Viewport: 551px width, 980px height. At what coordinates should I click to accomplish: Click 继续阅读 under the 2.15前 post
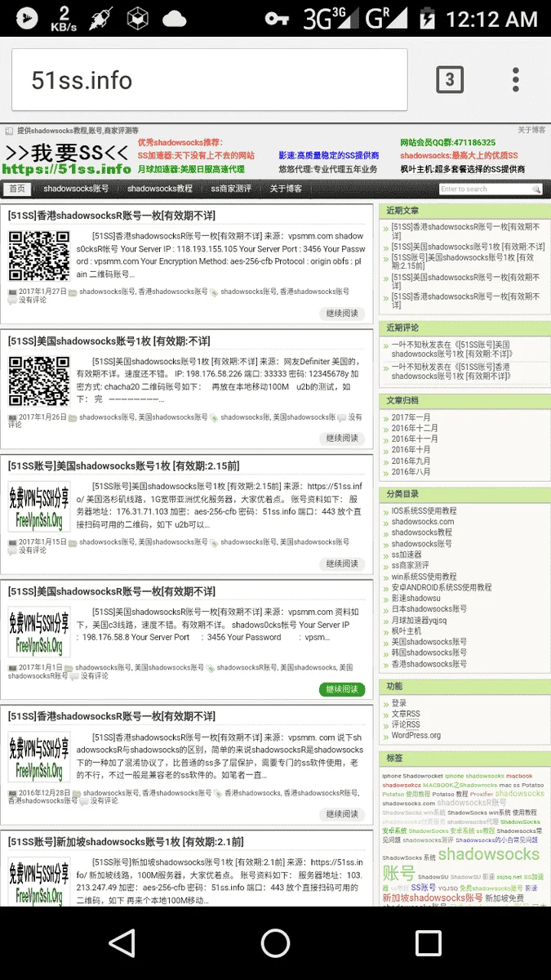pyautogui.click(x=342, y=563)
